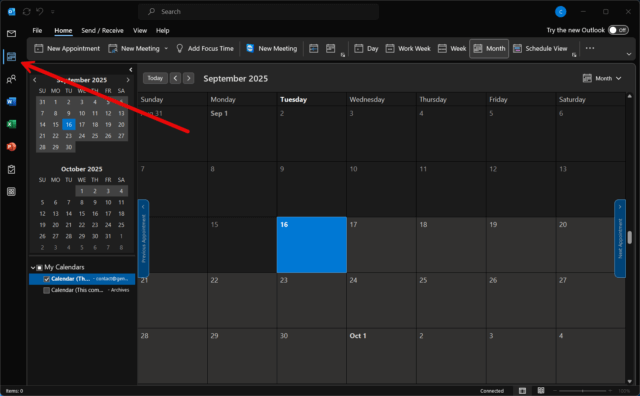Open the Help tab
The width and height of the screenshot is (640, 396).
pos(162,31)
